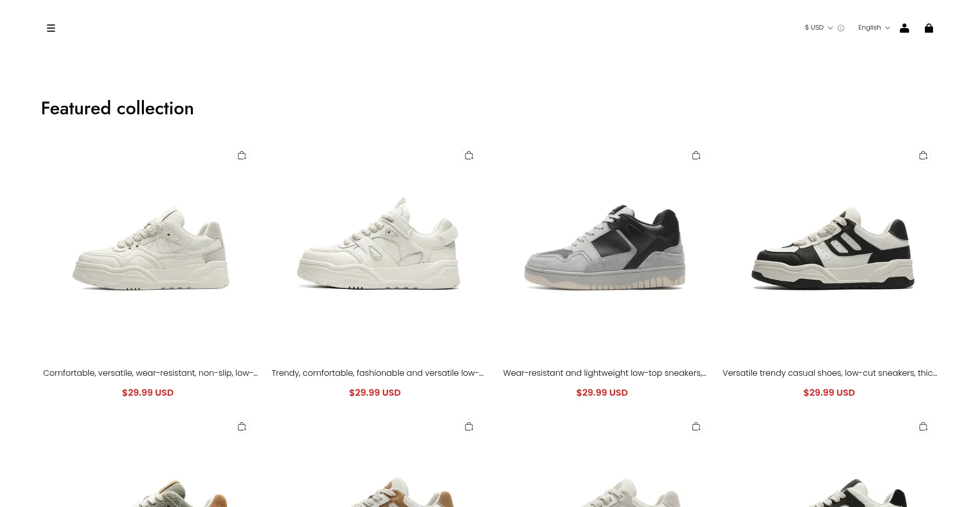Select the black and white sneaker image

832,248
